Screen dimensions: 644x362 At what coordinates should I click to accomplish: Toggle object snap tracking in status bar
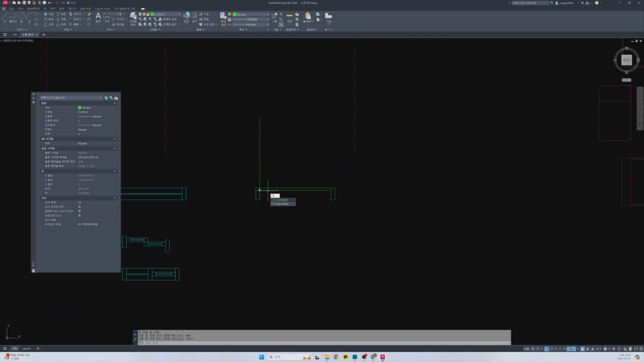[568, 349]
